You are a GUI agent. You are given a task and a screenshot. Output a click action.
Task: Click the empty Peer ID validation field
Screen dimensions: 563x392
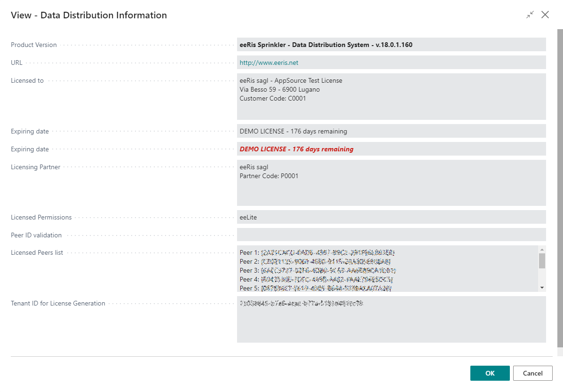pos(390,235)
